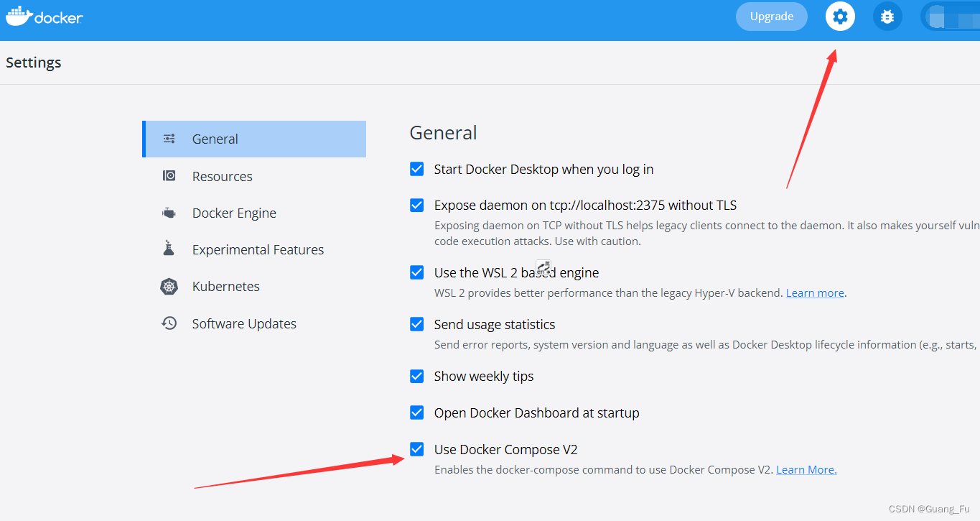
Task: Click the Upgrade button
Action: (772, 17)
